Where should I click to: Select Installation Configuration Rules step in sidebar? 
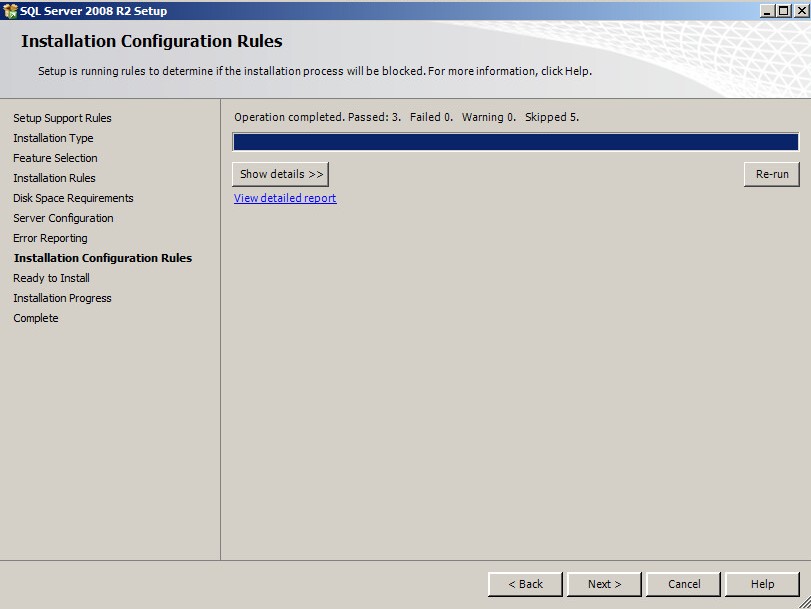pyautogui.click(x=103, y=258)
